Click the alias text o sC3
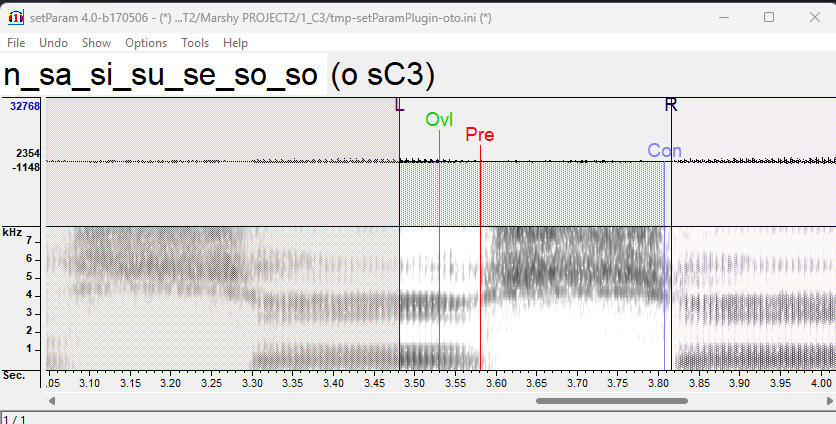This screenshot has width=836, height=424. click(x=381, y=76)
